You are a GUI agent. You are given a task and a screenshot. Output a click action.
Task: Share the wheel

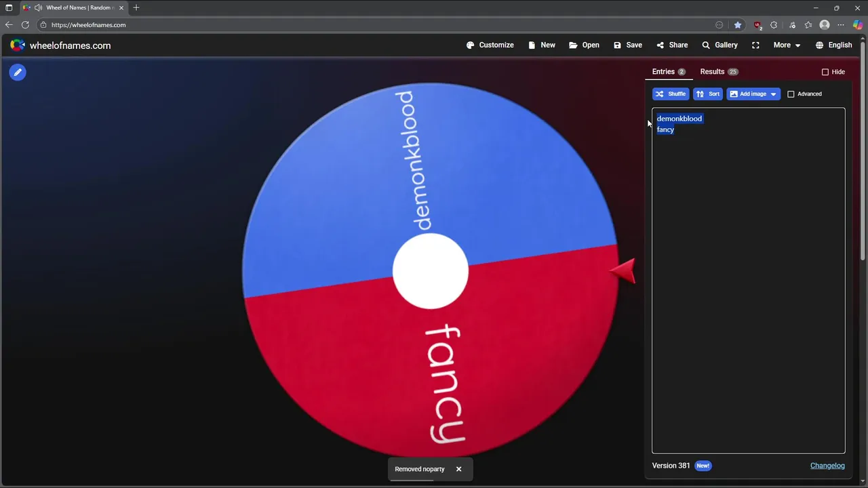coord(672,45)
